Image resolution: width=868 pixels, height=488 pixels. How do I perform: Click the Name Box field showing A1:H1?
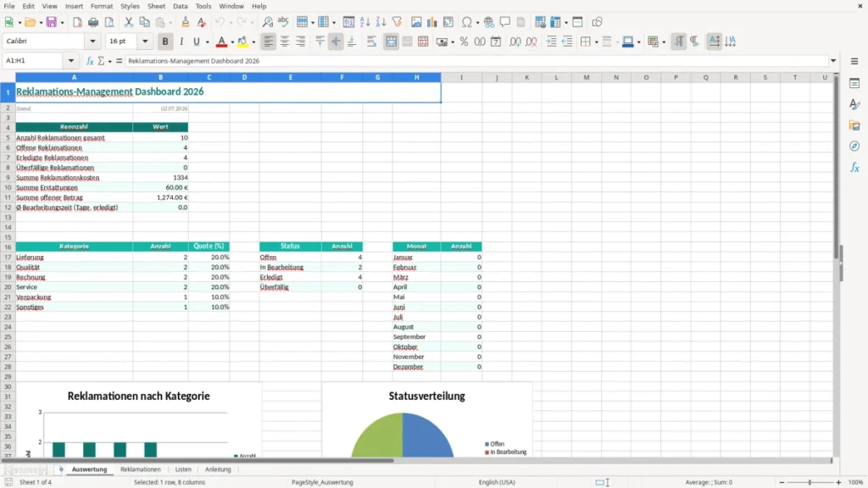(x=34, y=61)
